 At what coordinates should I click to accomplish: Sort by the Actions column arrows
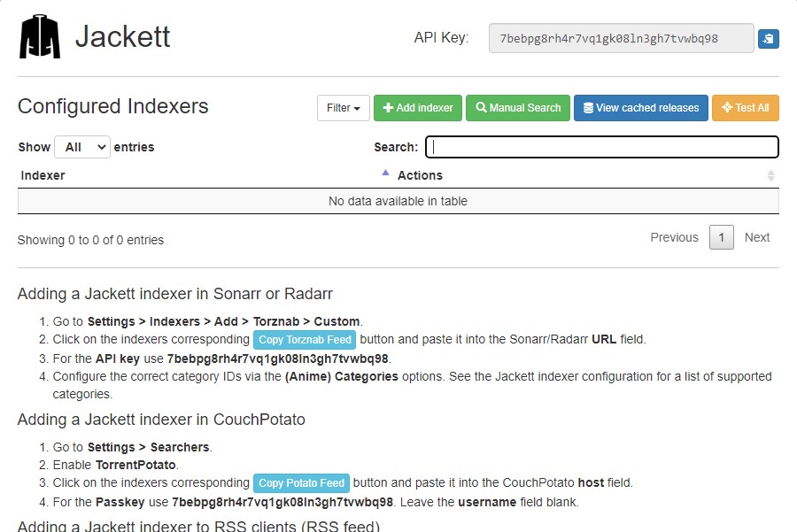(x=770, y=176)
